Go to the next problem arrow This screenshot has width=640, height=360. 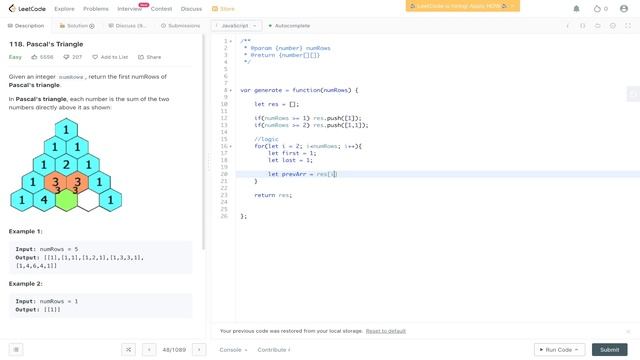pos(199,350)
